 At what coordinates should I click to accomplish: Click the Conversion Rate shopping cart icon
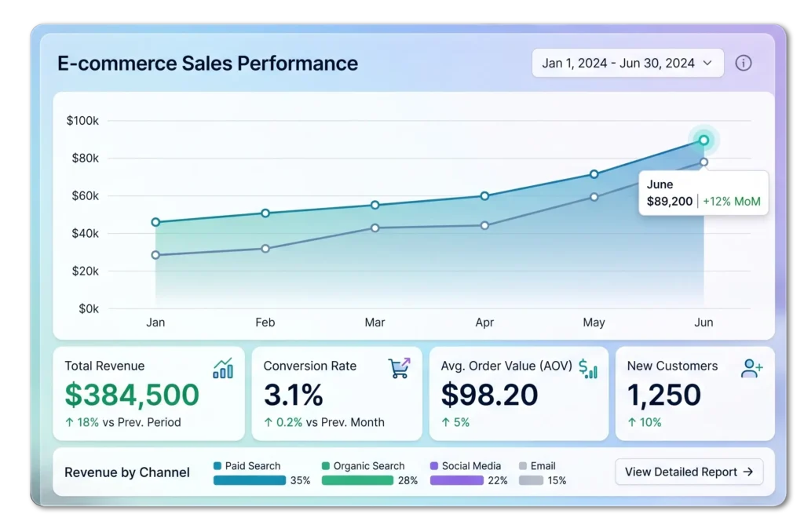(400, 368)
